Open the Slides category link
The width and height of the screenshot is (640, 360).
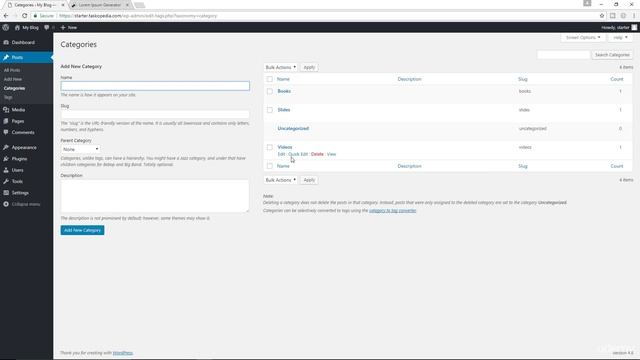click(x=284, y=110)
